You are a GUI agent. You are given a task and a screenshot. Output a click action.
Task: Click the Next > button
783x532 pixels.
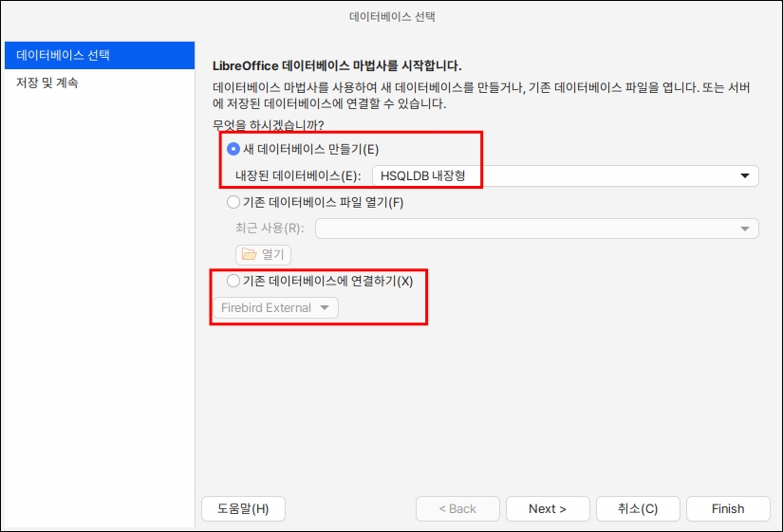548,509
